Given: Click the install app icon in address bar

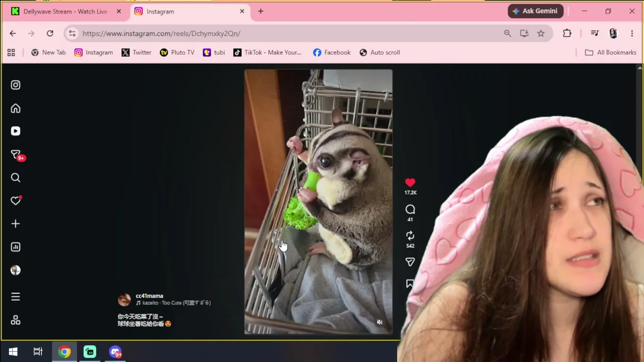Looking at the screenshot, I should 524,33.
